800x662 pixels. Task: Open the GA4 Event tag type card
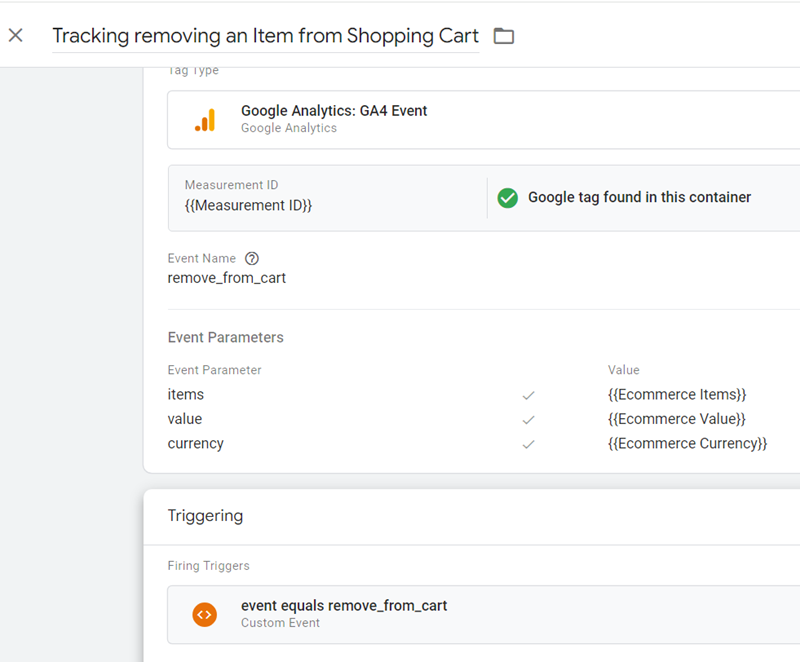(400, 119)
